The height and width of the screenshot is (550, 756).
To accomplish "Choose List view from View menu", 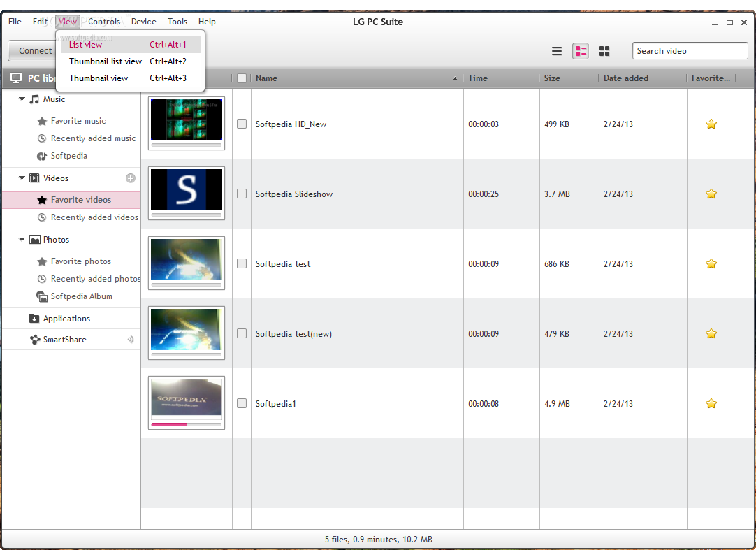I will [x=131, y=45].
